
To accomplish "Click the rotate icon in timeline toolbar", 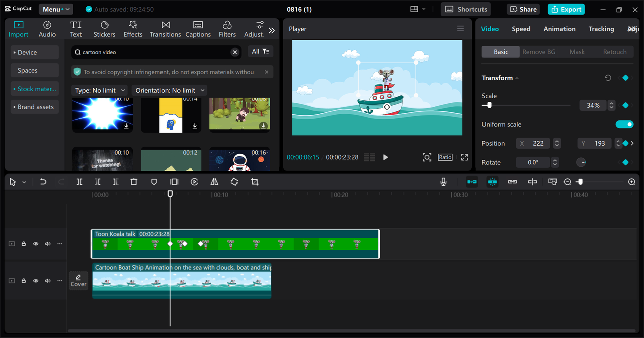I will click(x=234, y=182).
